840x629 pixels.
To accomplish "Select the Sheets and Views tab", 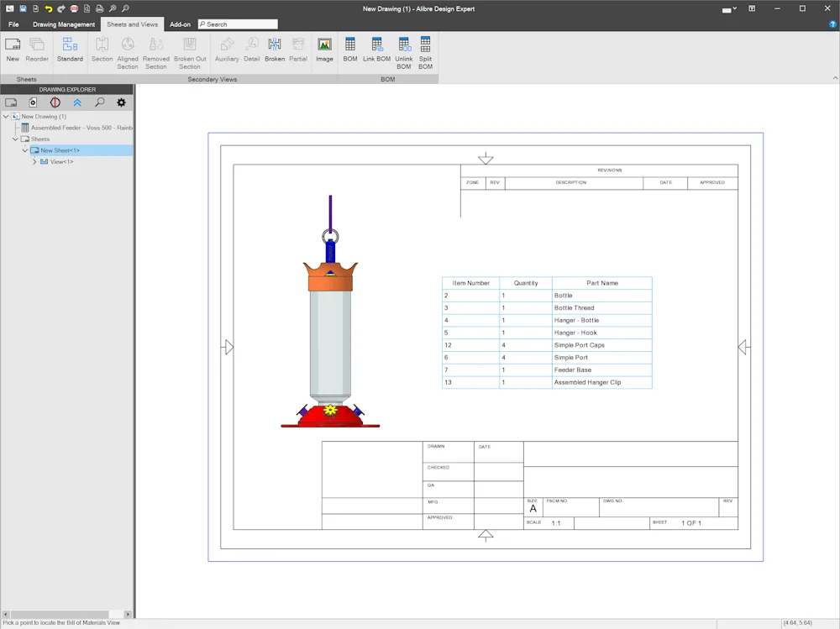I will 133,24.
